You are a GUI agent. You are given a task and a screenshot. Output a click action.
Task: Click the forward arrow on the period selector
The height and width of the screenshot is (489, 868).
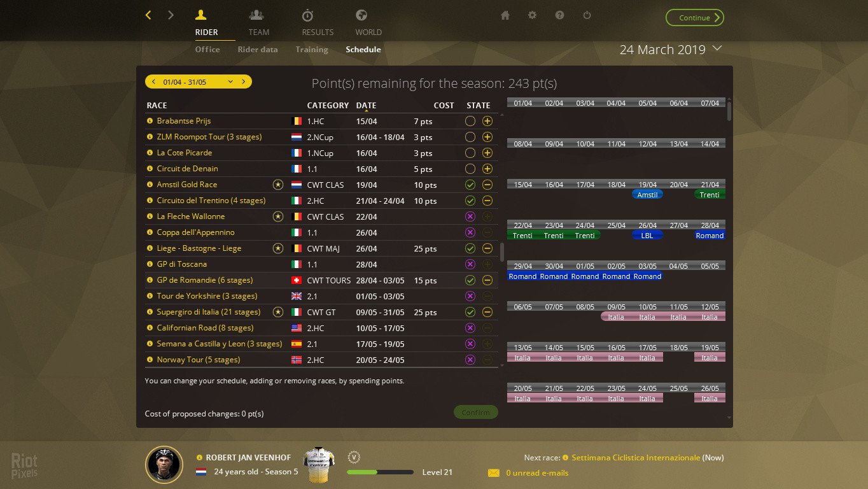click(242, 81)
